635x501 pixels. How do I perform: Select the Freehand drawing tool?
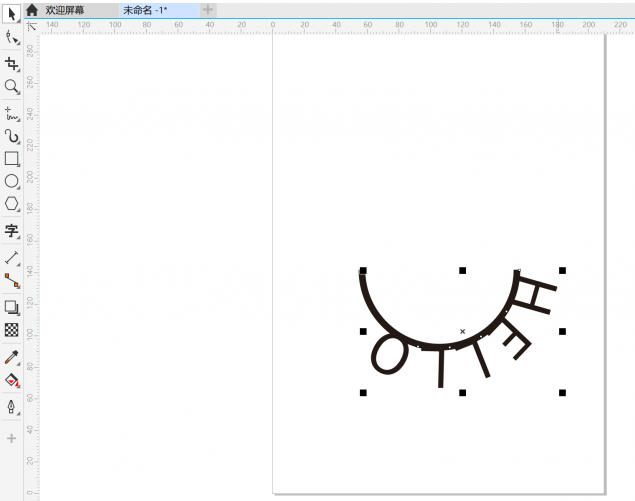[12, 113]
